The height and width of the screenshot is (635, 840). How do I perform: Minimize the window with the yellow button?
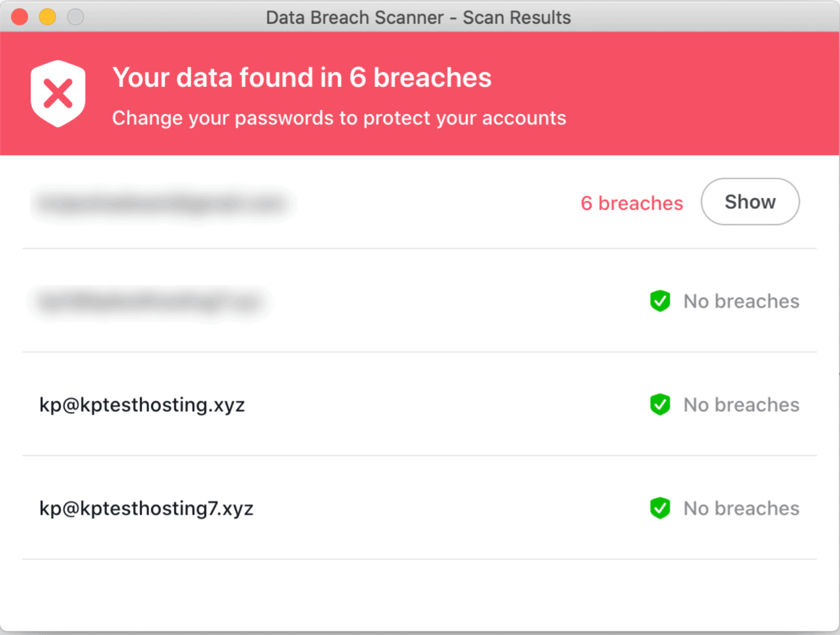click(48, 17)
